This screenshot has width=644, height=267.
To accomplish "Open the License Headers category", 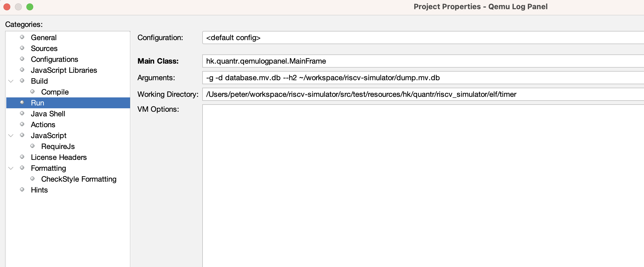I will pos(59,157).
